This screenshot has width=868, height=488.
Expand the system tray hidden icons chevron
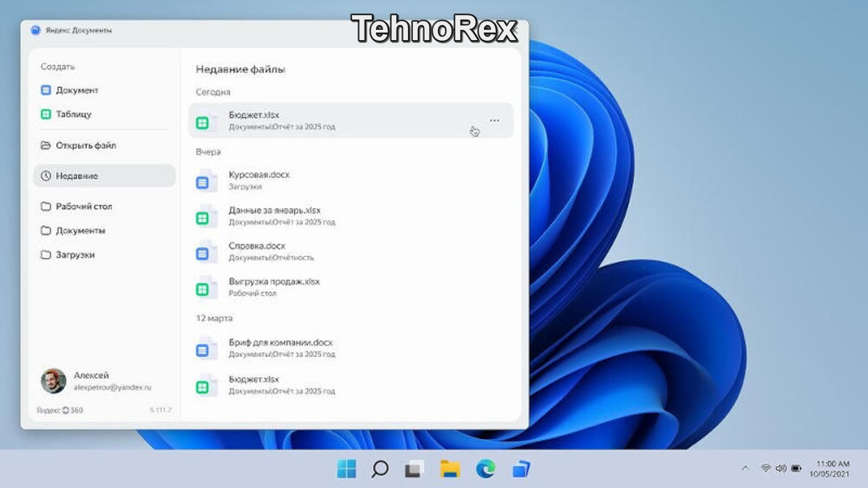[745, 468]
